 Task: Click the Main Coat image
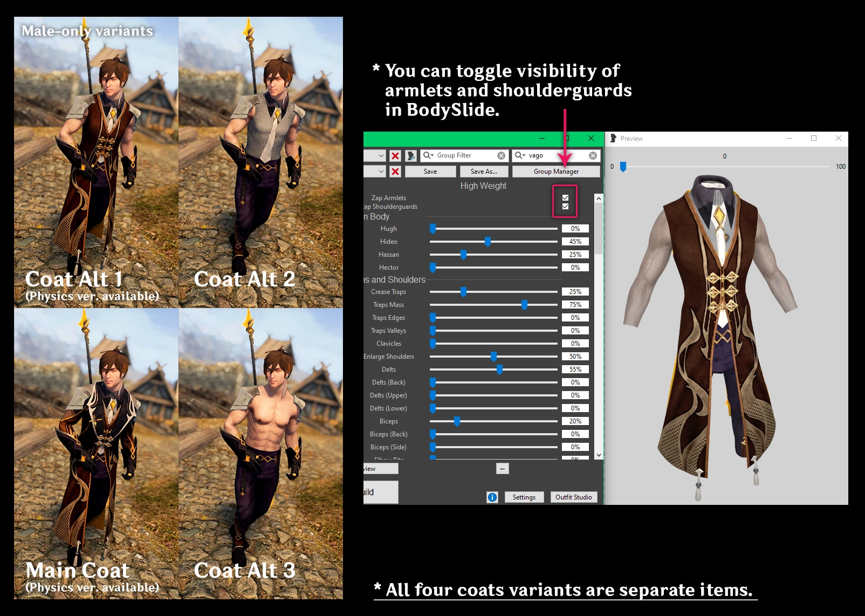(96, 454)
